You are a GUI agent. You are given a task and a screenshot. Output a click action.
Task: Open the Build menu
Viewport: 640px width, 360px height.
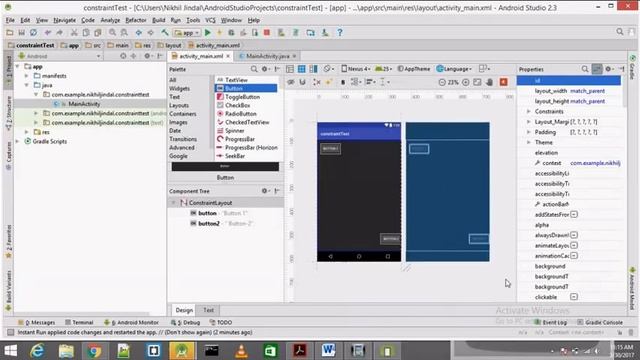158,20
